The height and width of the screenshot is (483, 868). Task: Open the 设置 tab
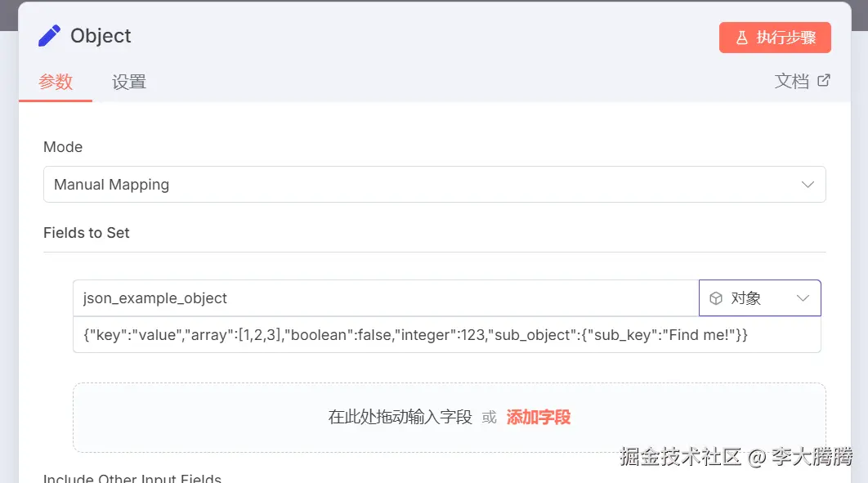point(129,82)
